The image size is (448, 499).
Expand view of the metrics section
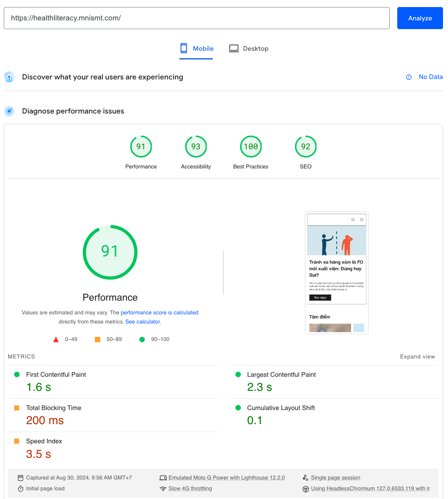click(x=417, y=357)
